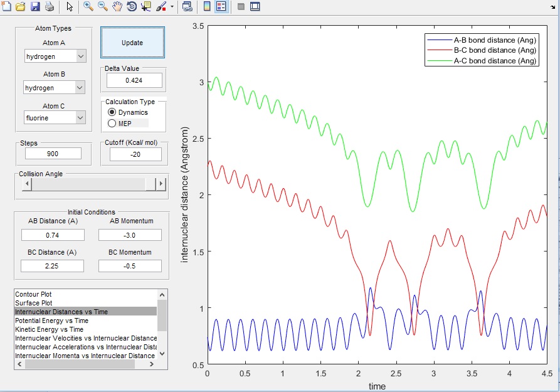
Task: Select the Zoom Out tool
Action: point(103,6)
